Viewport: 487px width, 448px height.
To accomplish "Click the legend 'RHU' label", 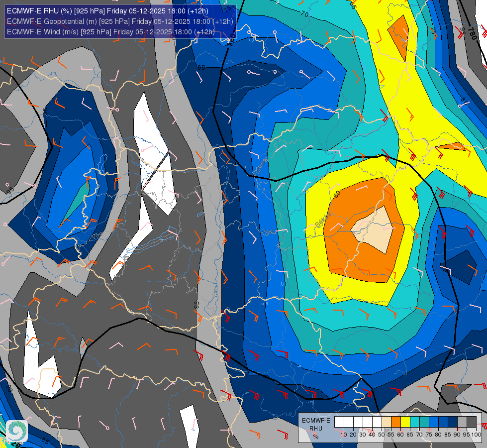I will (x=316, y=429).
